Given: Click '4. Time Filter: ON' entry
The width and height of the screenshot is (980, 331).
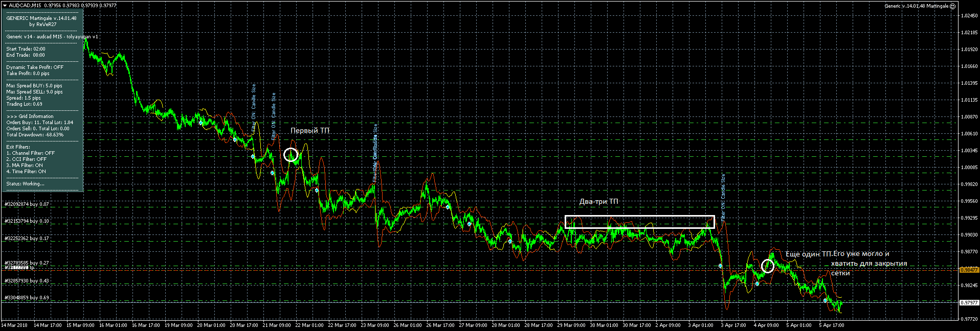Looking at the screenshot, I should click(26, 172).
